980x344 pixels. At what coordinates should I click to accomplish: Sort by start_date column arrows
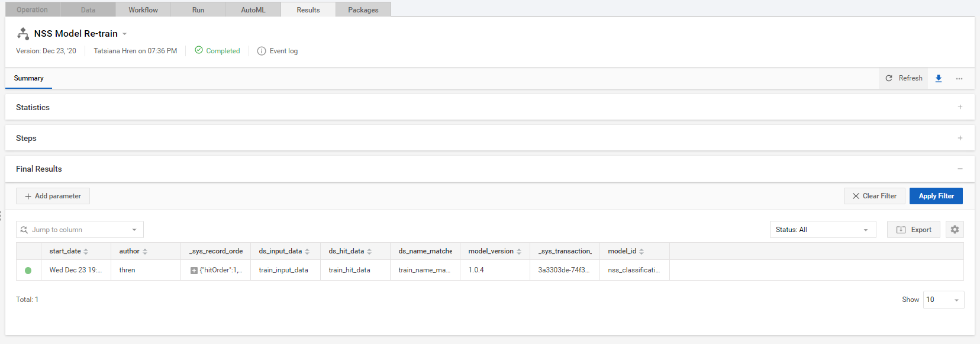click(86, 252)
